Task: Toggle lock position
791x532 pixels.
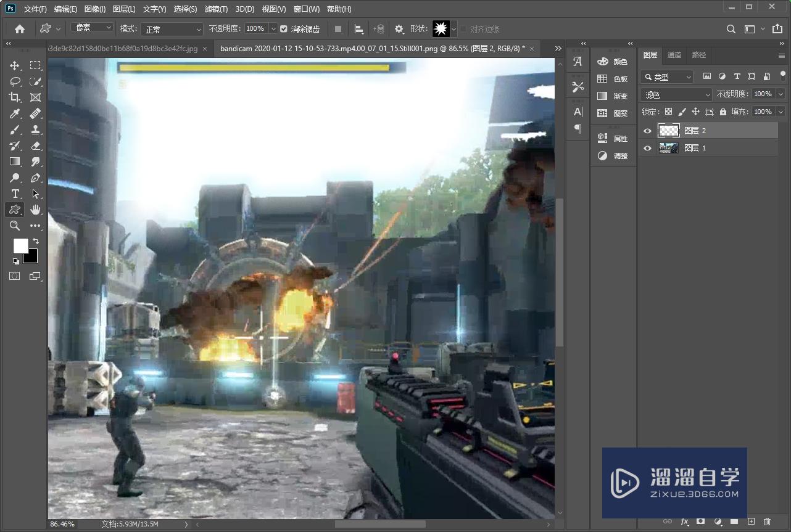Action: pyautogui.click(x=695, y=112)
